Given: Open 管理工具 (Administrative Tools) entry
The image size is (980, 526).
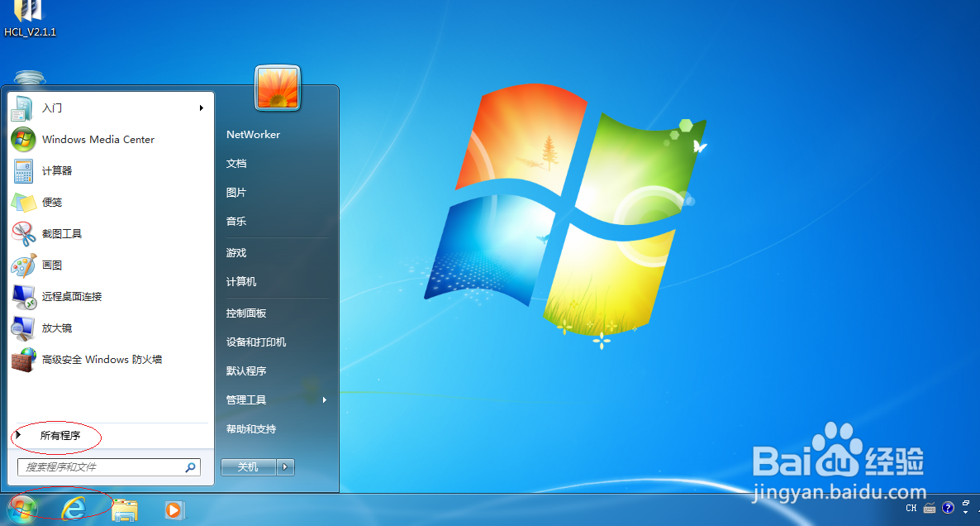Looking at the screenshot, I should (x=246, y=399).
